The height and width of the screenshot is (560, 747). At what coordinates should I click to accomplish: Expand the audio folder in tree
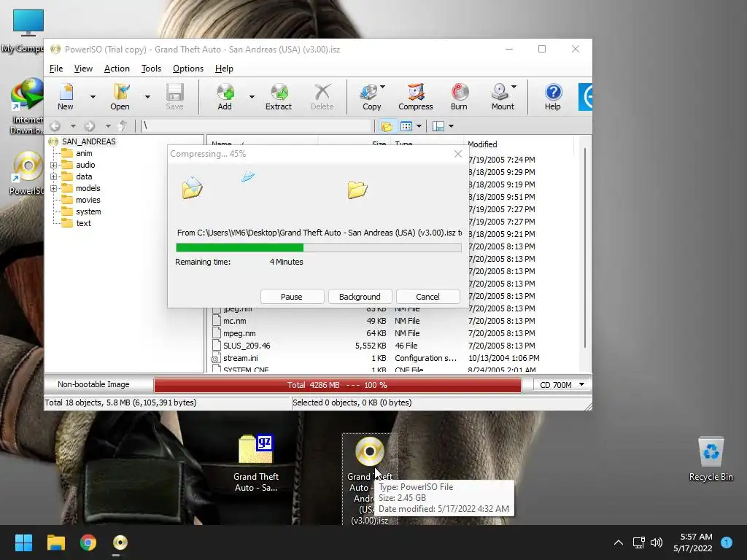coord(53,166)
